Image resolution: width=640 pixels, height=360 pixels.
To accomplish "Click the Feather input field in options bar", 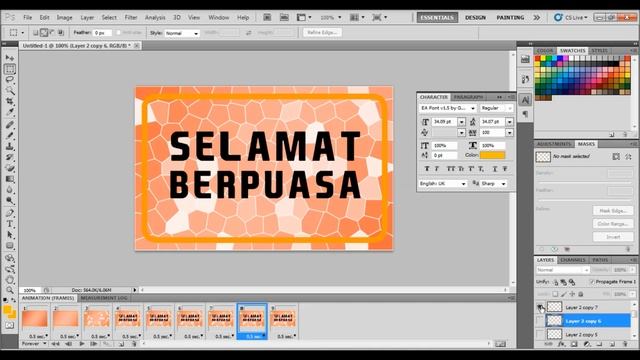I will [102, 33].
